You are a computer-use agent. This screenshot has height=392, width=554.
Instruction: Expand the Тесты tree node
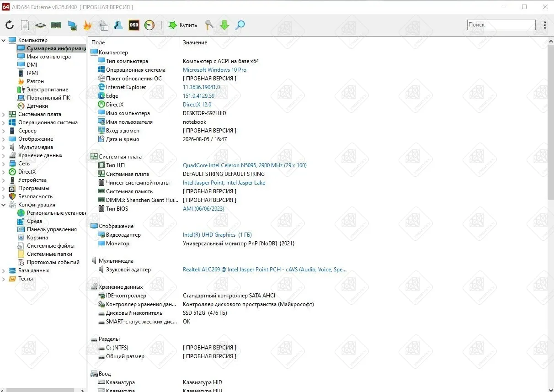(4, 279)
